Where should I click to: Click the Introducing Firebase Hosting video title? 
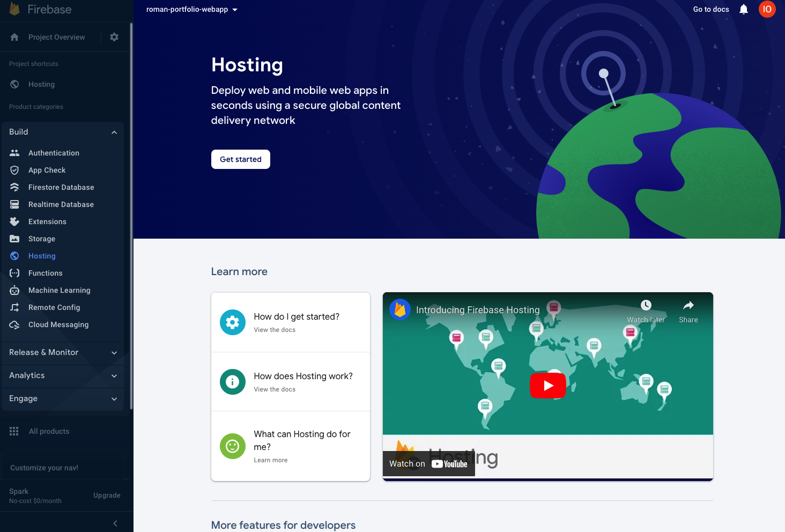click(478, 310)
